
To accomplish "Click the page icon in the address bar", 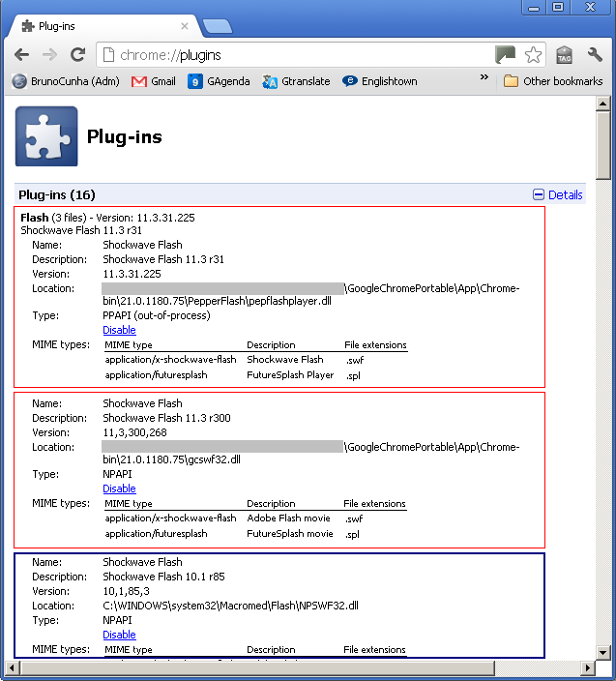I will pos(108,55).
